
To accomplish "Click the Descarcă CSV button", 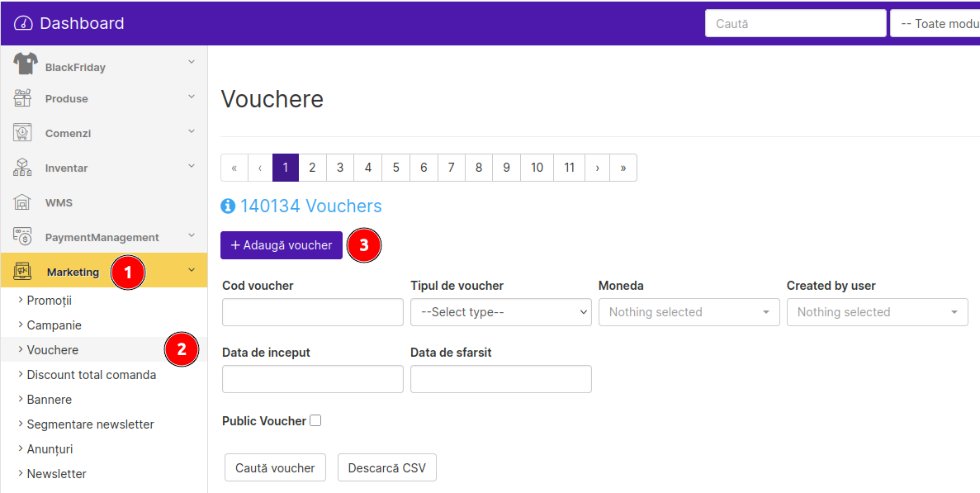I will coord(386,467).
